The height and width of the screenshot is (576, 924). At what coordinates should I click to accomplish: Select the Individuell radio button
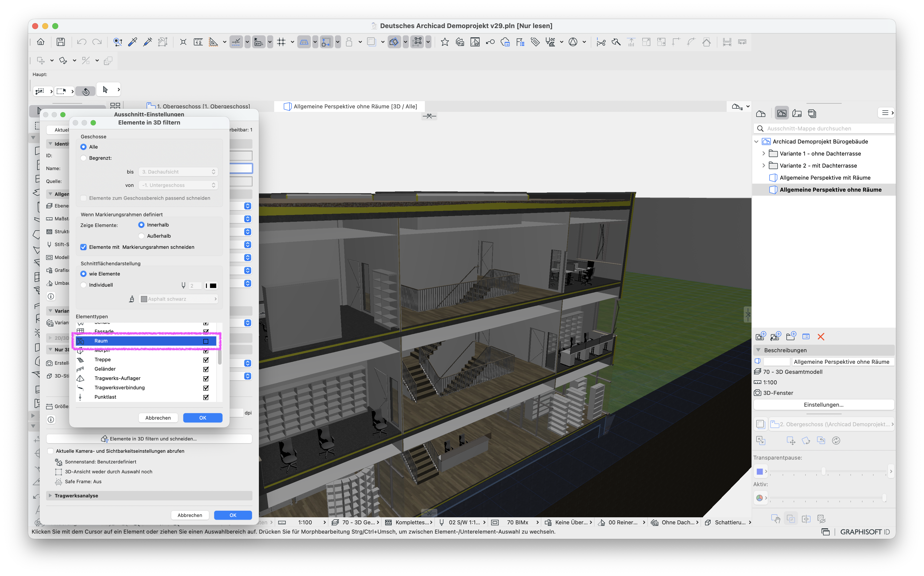tap(83, 285)
